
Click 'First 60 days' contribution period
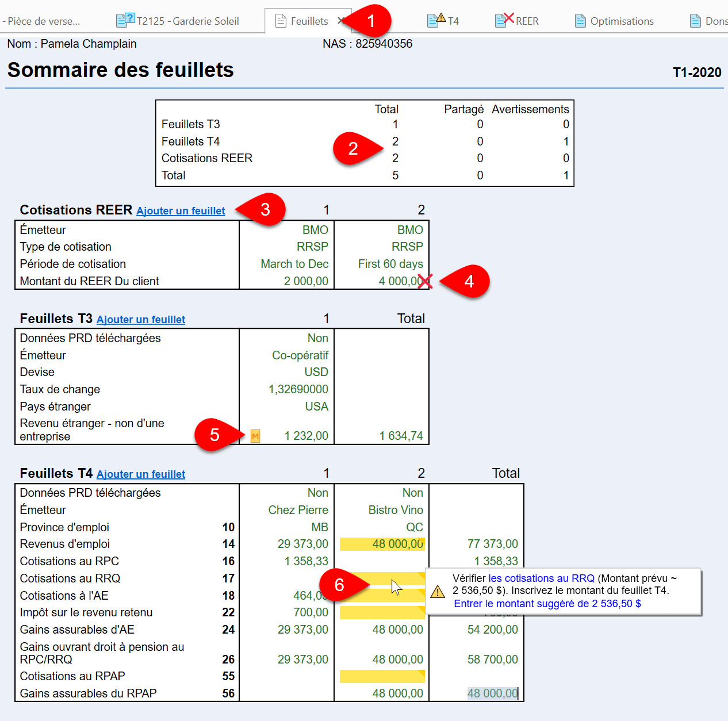[390, 264]
